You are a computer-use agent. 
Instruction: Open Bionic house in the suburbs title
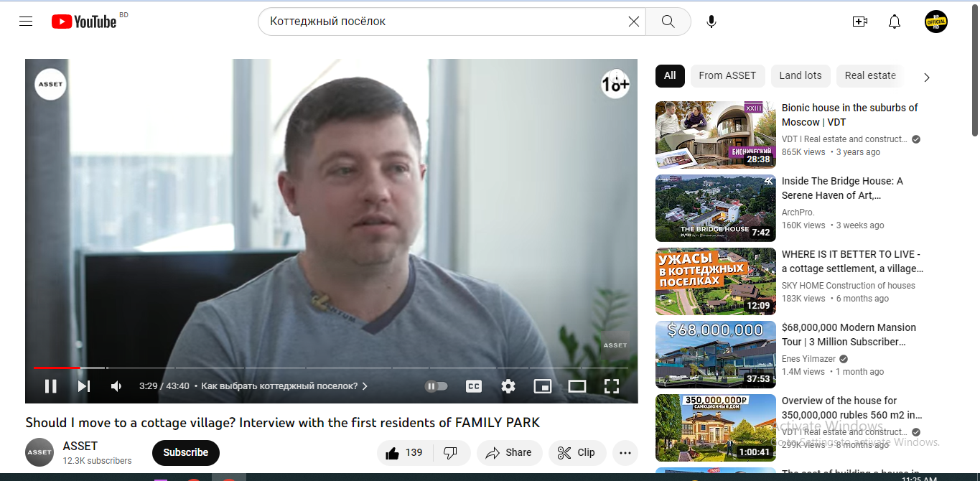[850, 115]
